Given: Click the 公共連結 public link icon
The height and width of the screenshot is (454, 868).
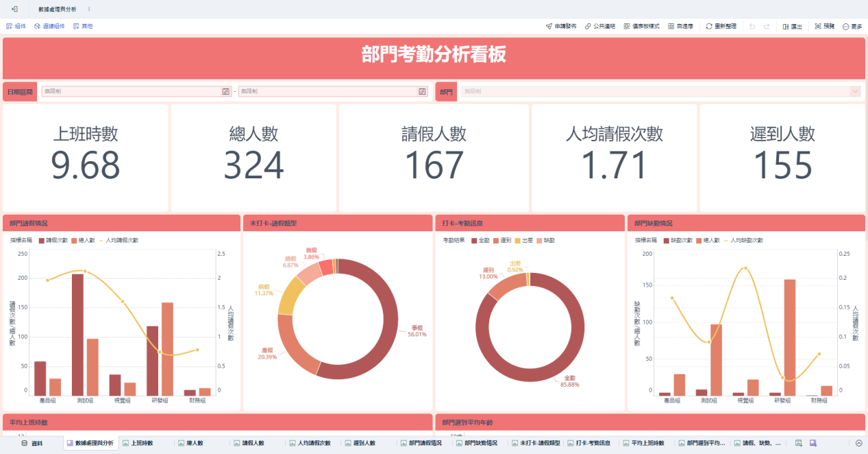Looking at the screenshot, I should click(x=600, y=26).
